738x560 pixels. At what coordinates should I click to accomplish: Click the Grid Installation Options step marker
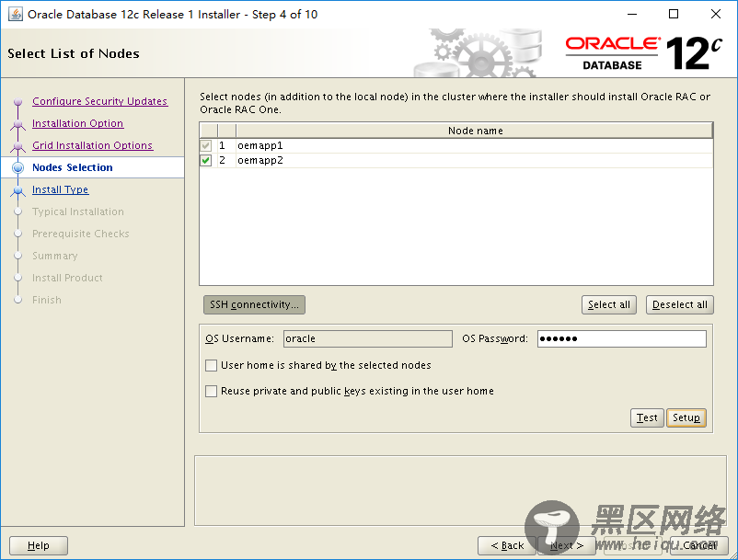17,146
